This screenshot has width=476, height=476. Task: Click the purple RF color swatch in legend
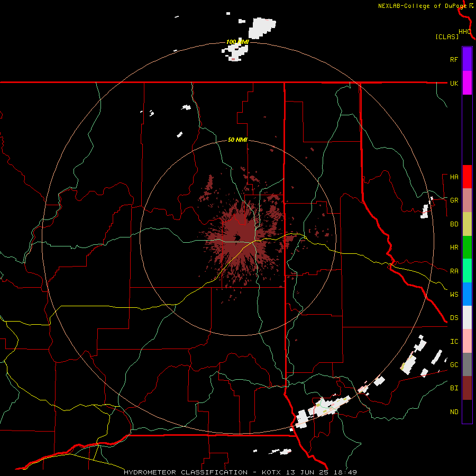[x=467, y=59]
